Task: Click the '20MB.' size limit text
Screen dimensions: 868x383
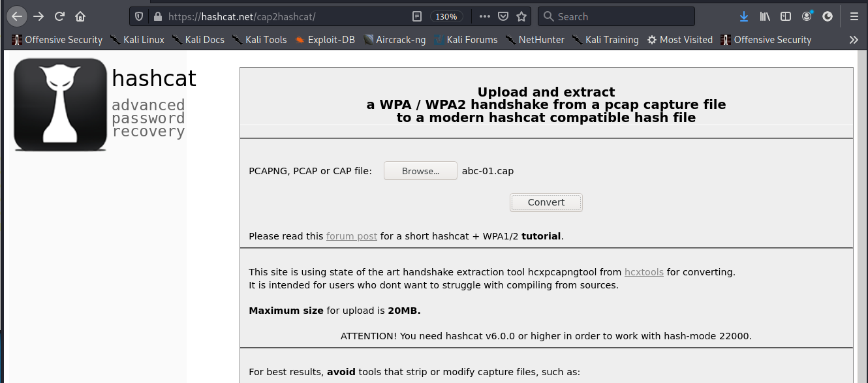Action: (x=404, y=311)
